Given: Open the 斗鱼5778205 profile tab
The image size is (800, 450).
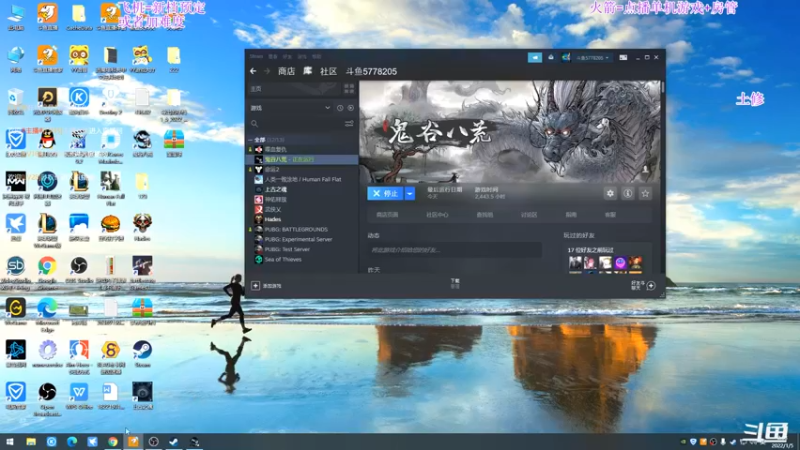Looking at the screenshot, I should click(371, 71).
